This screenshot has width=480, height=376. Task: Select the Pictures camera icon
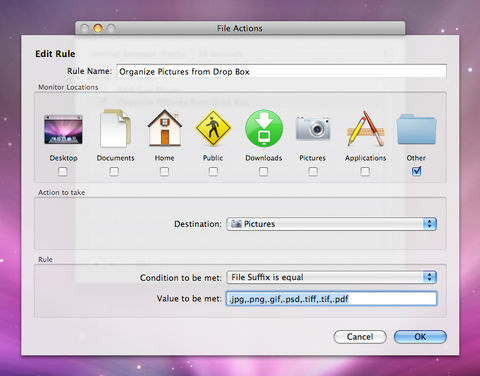click(x=313, y=128)
